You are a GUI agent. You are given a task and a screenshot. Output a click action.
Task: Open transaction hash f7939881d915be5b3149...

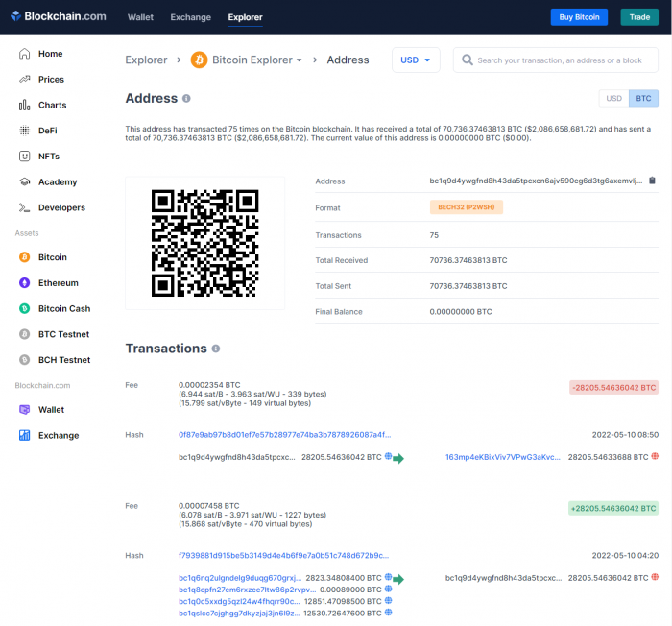click(284, 555)
